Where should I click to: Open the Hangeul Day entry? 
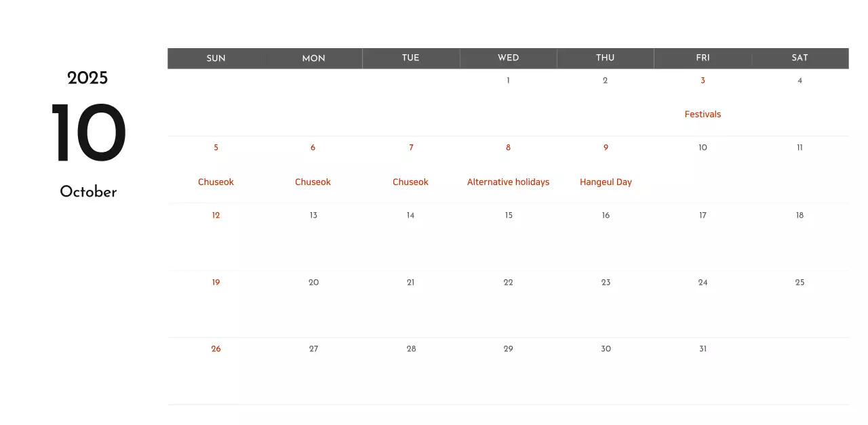(x=606, y=182)
